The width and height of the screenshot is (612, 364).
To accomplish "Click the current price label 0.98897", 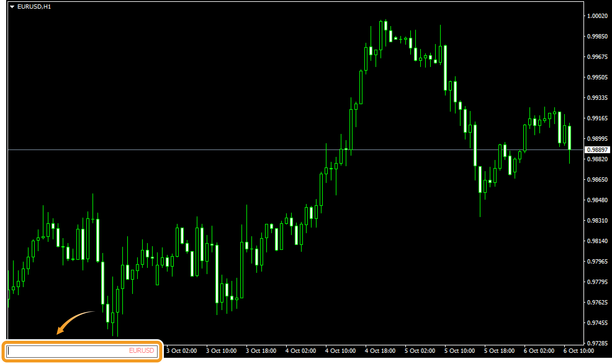I will coord(597,150).
